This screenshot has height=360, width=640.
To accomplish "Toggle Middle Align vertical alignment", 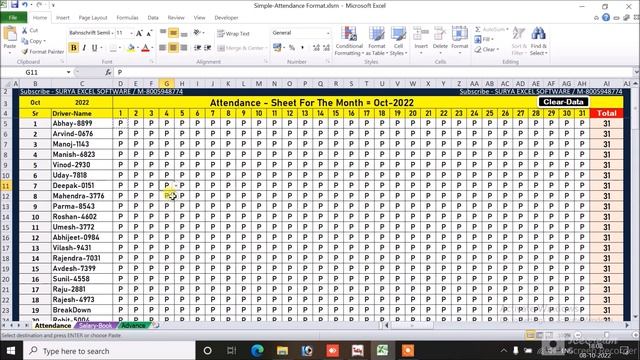I will [x=173, y=33].
